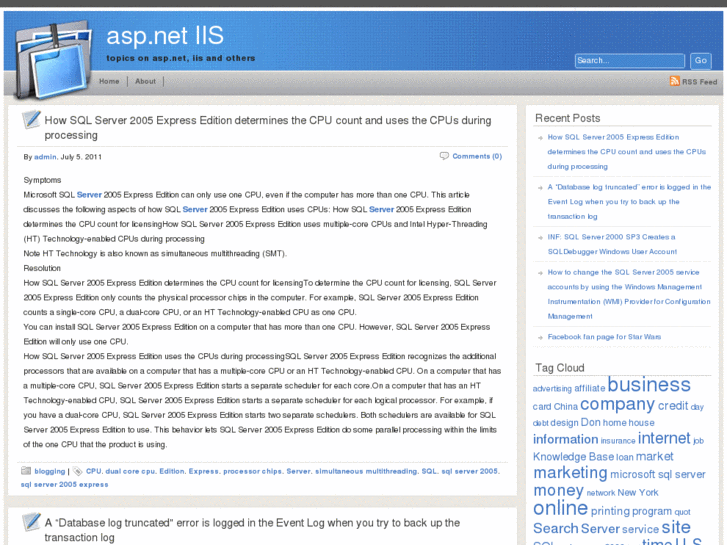Open post title How SQL Server 2005 Express Edition determines

268,128
